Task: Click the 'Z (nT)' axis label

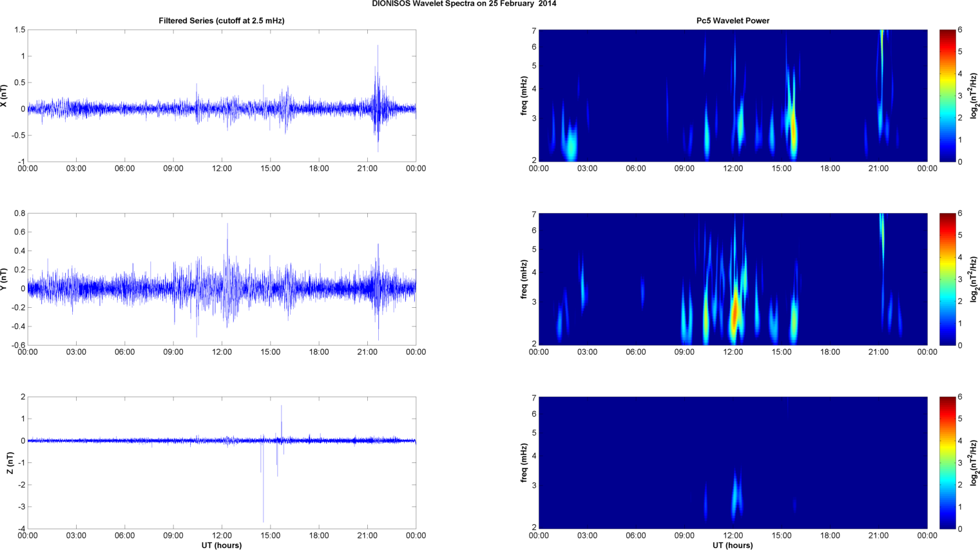Action: pyautogui.click(x=10, y=463)
